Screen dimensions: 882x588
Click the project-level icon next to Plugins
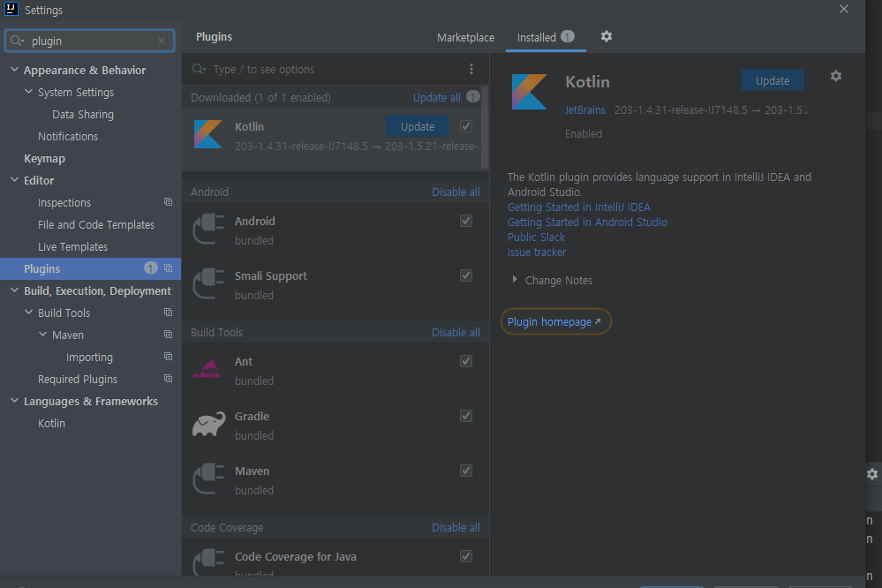click(x=168, y=268)
